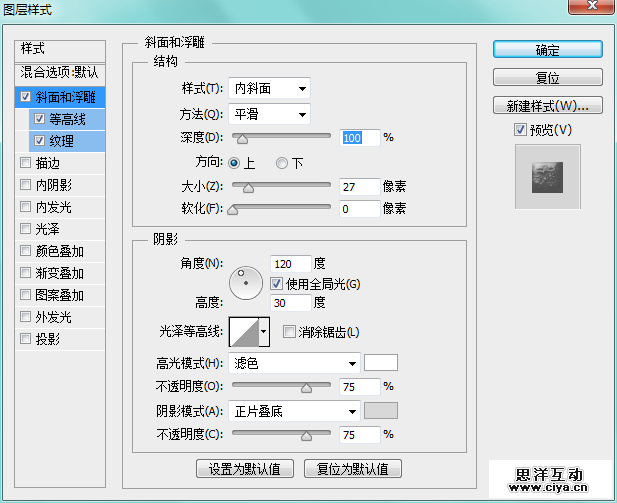Open the 样式 内斜面 dropdown

pyautogui.click(x=269, y=89)
